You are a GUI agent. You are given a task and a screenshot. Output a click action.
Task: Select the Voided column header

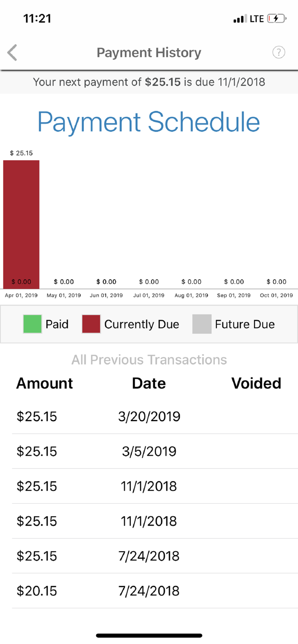point(256,383)
